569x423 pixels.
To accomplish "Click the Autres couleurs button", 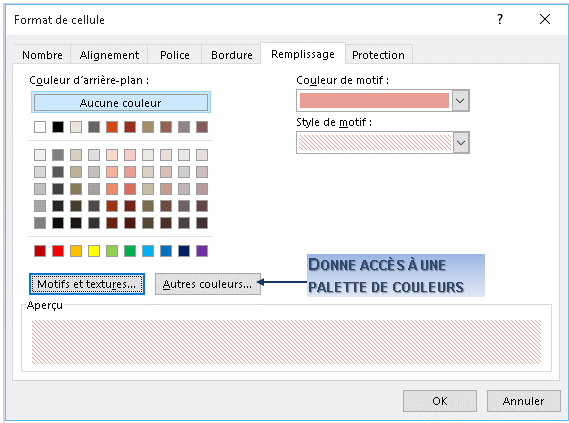I will click(x=208, y=284).
